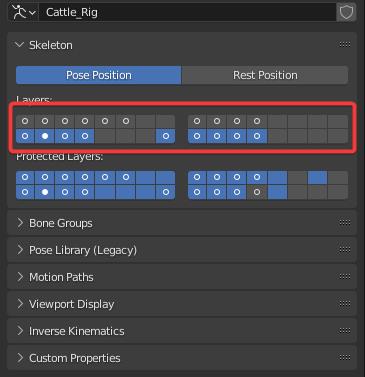The width and height of the screenshot is (365, 377).
Task: Click the Viewport Display panel grip icon
Action: 345,304
